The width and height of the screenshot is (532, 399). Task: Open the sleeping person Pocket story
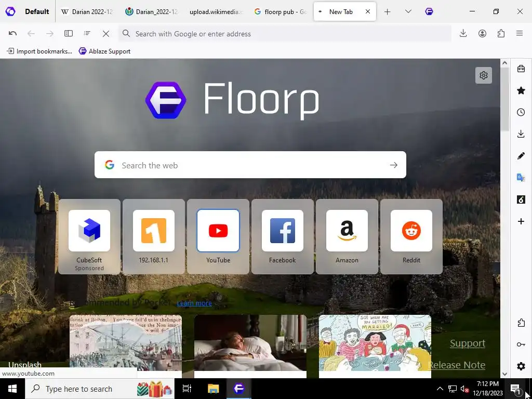250,346
